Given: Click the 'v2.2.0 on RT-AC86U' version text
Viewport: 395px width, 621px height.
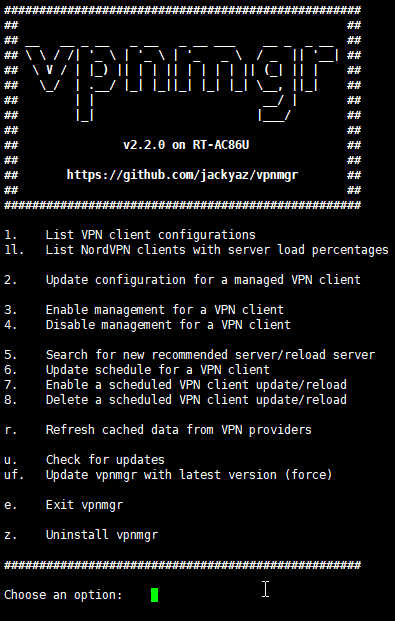Looking at the screenshot, I should click(x=186, y=145).
